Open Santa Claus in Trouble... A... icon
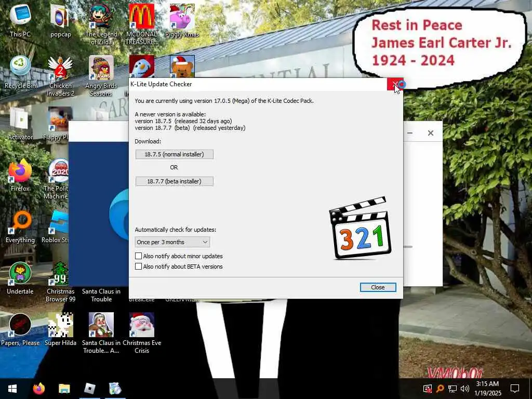The width and height of the screenshot is (532, 399). [101, 334]
